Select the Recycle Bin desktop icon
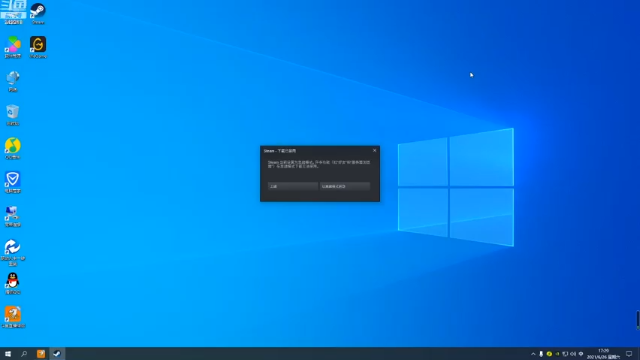Screen dimensions: 640x360 (x=13, y=115)
